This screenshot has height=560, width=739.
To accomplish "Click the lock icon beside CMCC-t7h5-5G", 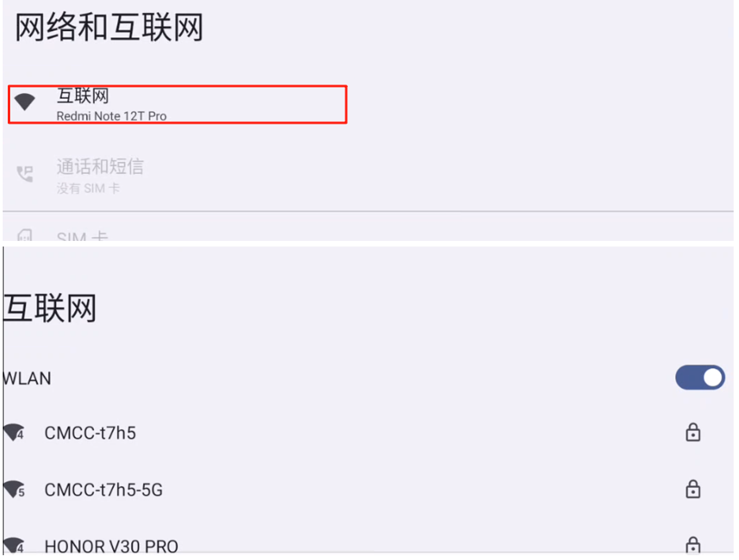I will [693, 489].
